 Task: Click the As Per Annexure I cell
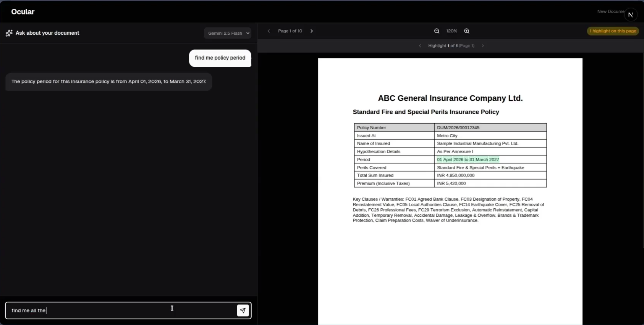[x=490, y=151]
